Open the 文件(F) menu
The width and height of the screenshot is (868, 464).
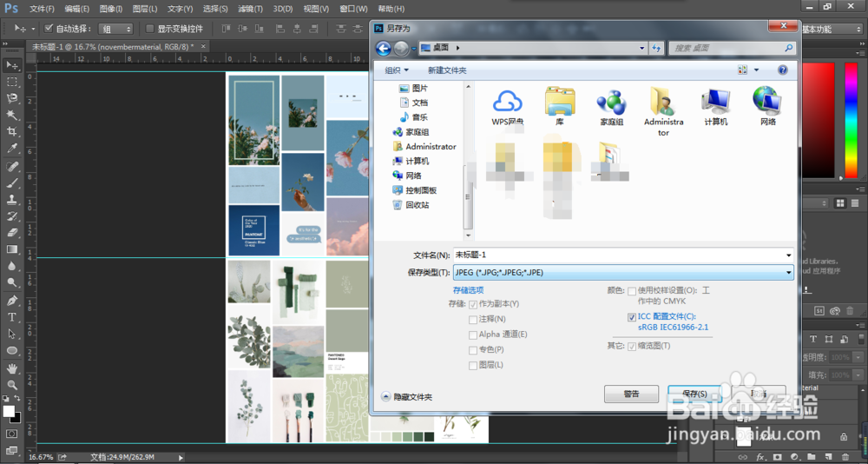[x=42, y=9]
